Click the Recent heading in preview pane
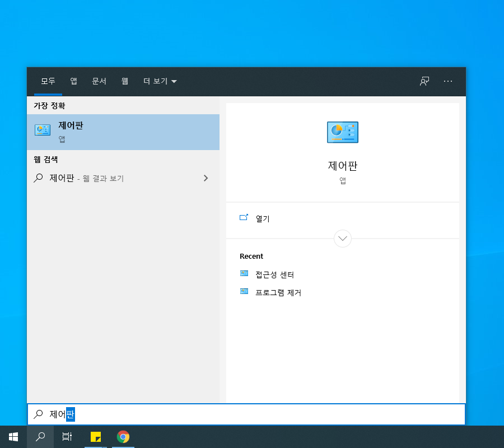 tap(251, 256)
